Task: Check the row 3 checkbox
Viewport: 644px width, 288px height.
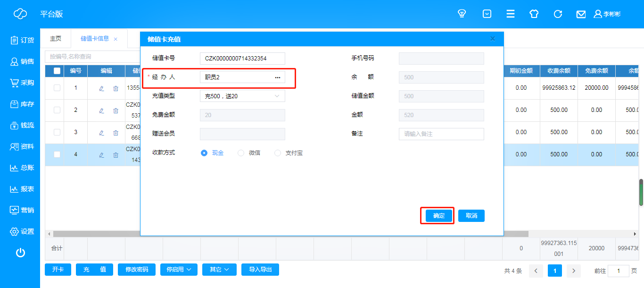Action: click(x=57, y=132)
